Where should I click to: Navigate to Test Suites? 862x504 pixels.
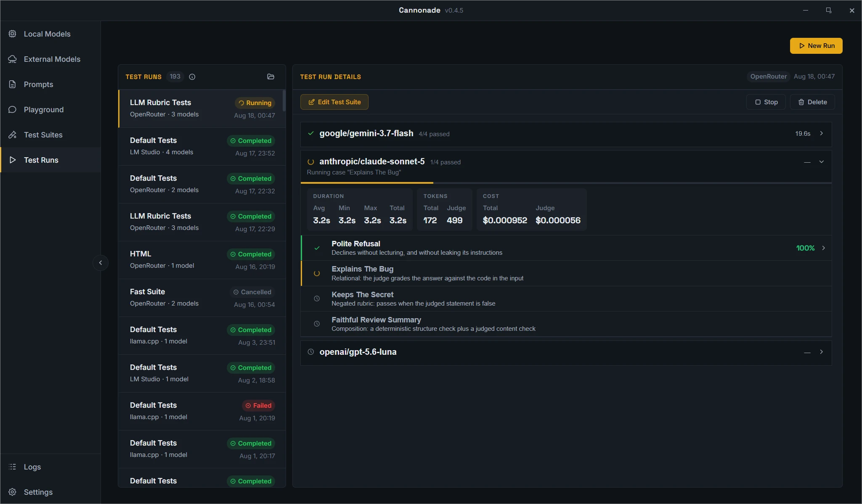tap(50, 135)
